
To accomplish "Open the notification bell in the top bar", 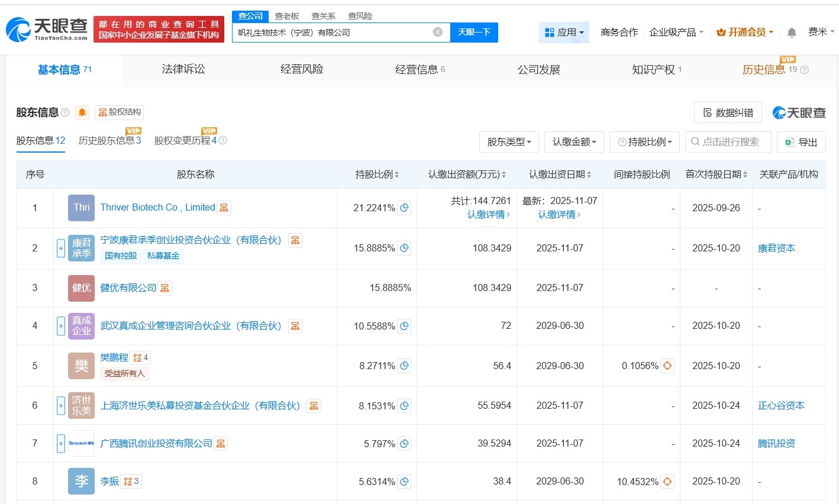I will (x=791, y=33).
